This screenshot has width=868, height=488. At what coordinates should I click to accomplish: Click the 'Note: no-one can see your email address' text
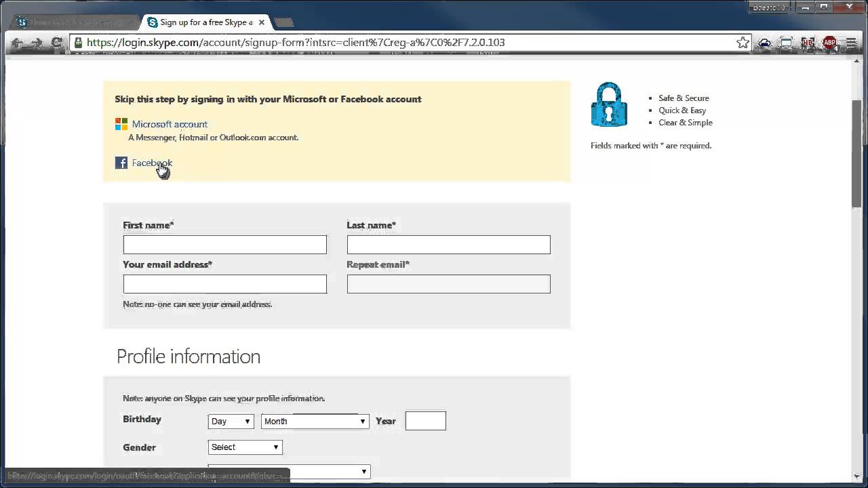pos(197,304)
